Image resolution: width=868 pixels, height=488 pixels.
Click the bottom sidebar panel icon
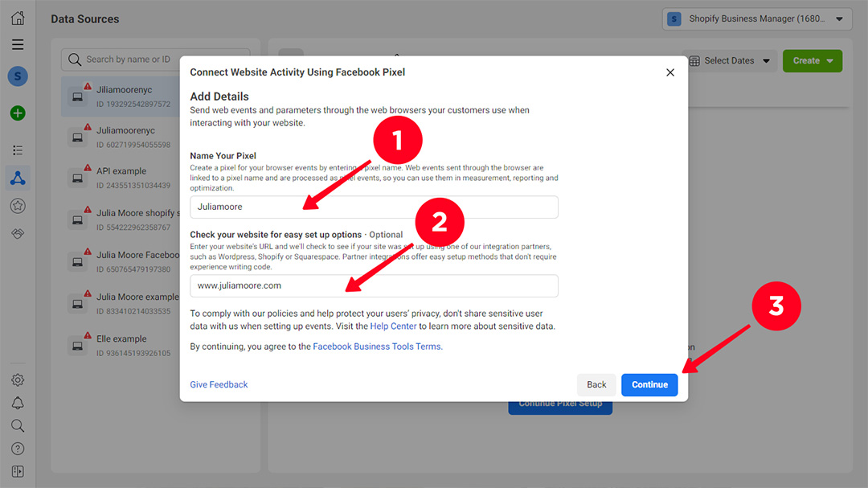tap(18, 471)
